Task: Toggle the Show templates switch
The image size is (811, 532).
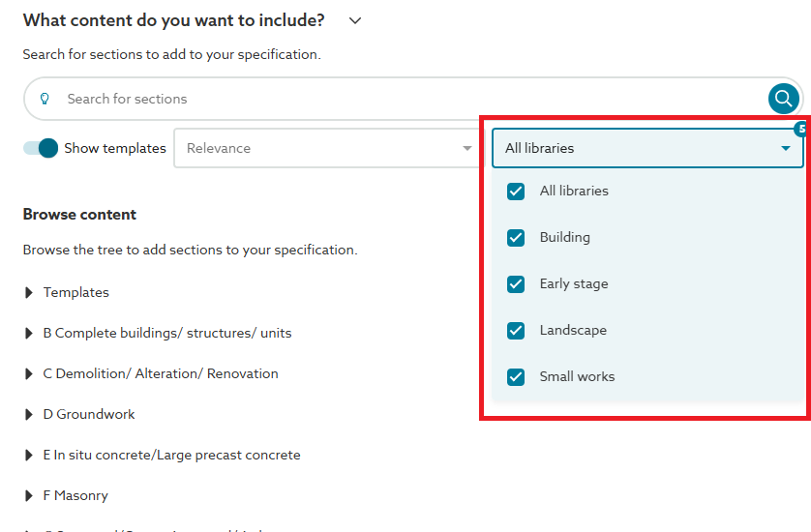Action: tap(42, 148)
